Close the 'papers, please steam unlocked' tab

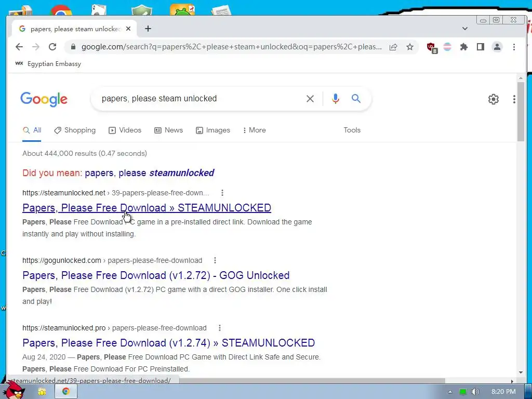(128, 29)
